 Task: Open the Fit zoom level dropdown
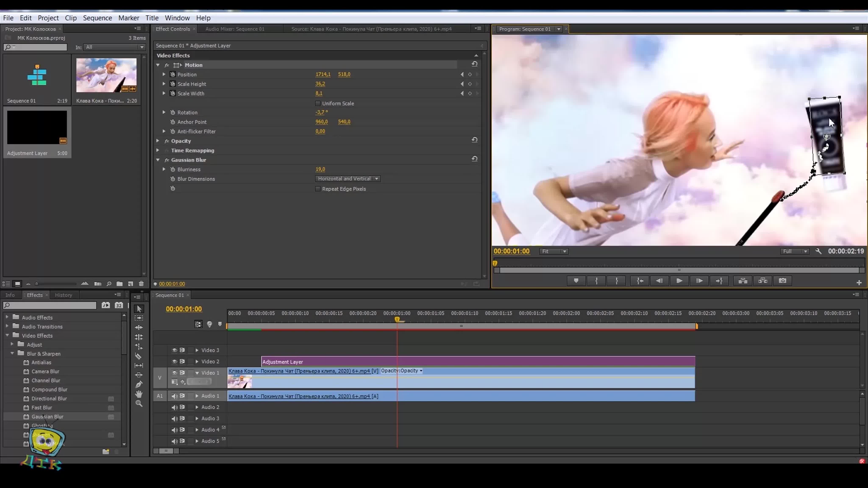coord(554,252)
